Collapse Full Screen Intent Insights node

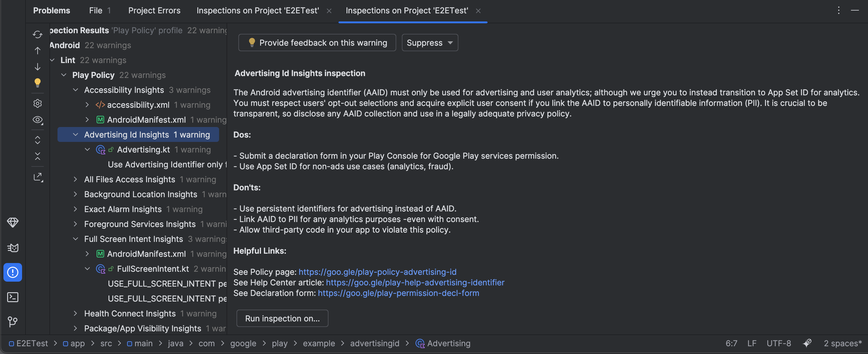coord(76,239)
